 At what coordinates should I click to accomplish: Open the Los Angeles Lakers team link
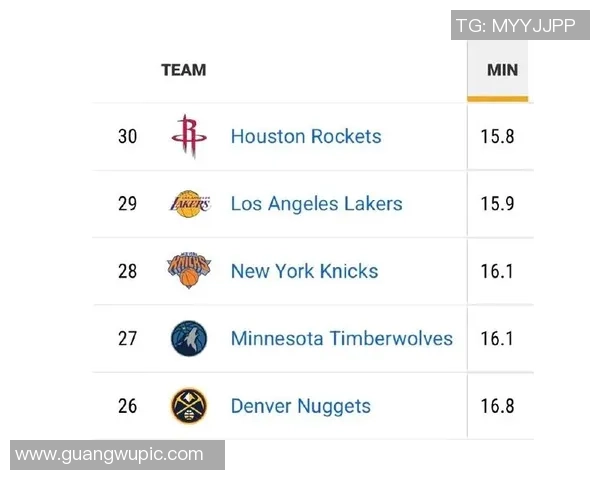[316, 204]
